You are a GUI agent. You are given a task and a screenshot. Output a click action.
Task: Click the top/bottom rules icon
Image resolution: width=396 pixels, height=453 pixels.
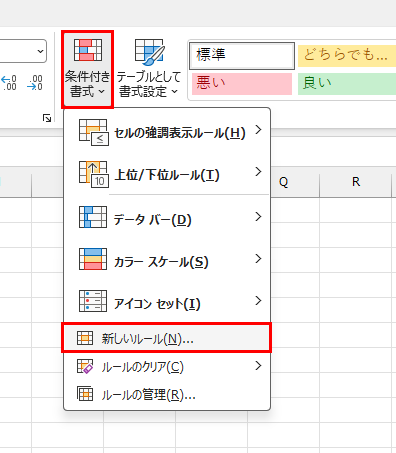[x=94, y=174]
